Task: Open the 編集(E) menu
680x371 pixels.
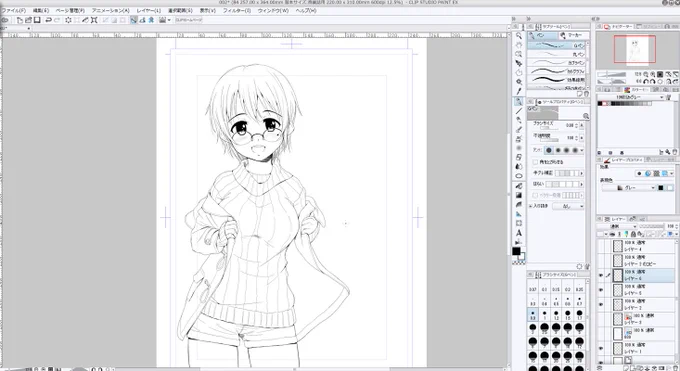Action: tap(41, 10)
